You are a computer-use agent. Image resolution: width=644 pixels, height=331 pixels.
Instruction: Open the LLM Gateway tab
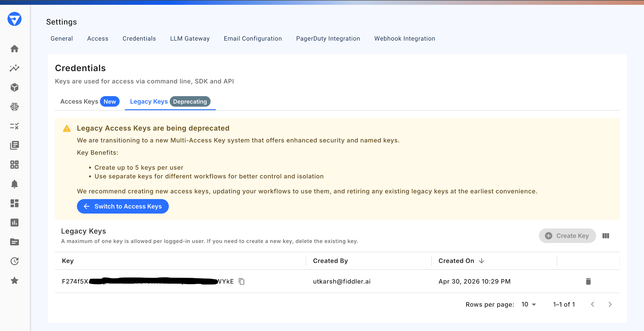coord(190,39)
